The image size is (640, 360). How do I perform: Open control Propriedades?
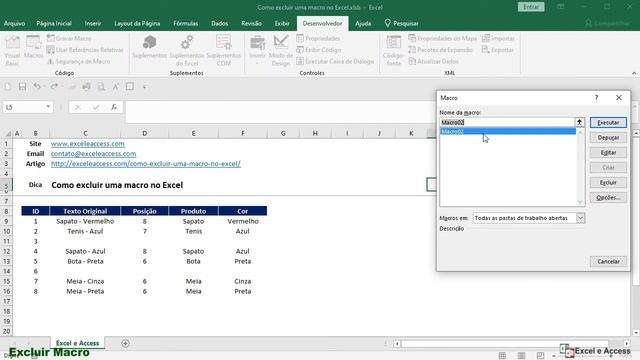[x=318, y=38]
